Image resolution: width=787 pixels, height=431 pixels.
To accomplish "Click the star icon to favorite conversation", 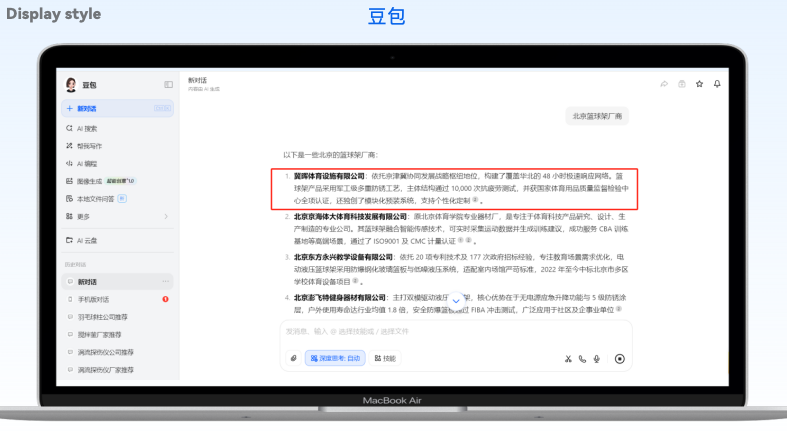I will coord(699,84).
